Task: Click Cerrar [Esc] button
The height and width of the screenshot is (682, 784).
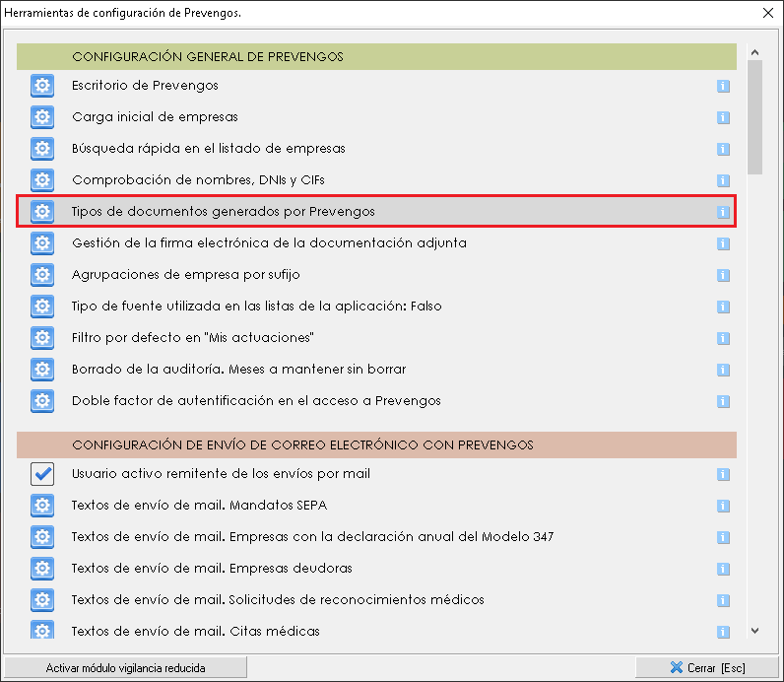Action: pyautogui.click(x=707, y=668)
